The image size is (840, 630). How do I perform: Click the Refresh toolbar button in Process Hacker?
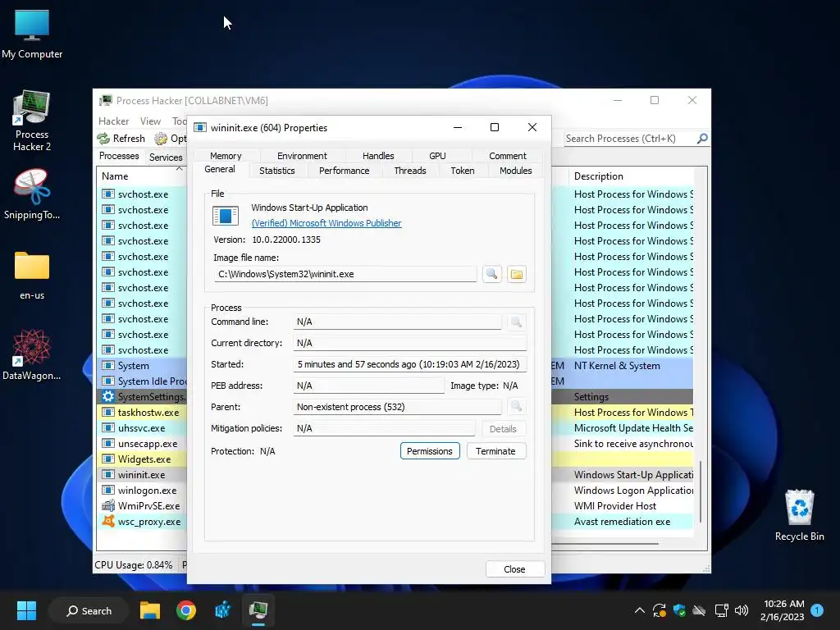click(x=121, y=138)
